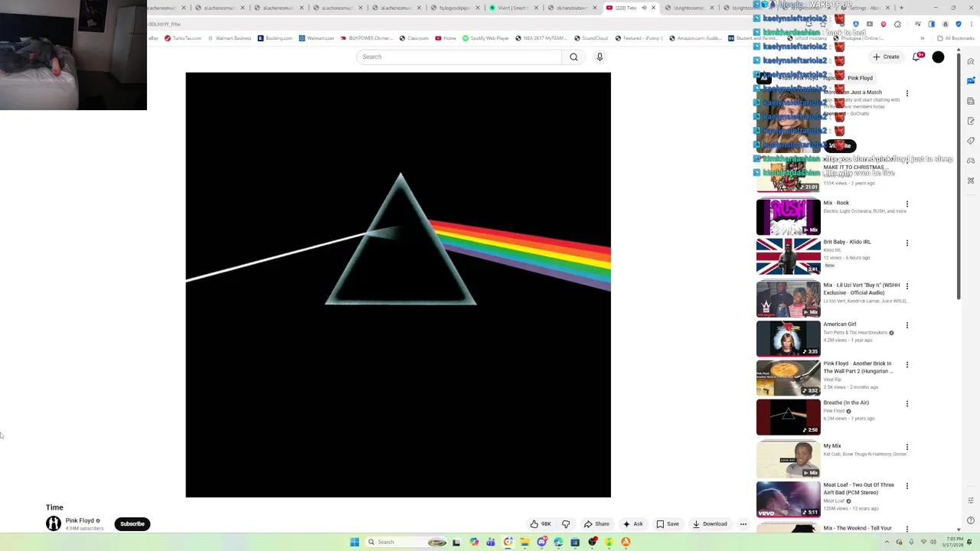
Task: Open the TurboTax.com bookmark
Action: point(182,38)
